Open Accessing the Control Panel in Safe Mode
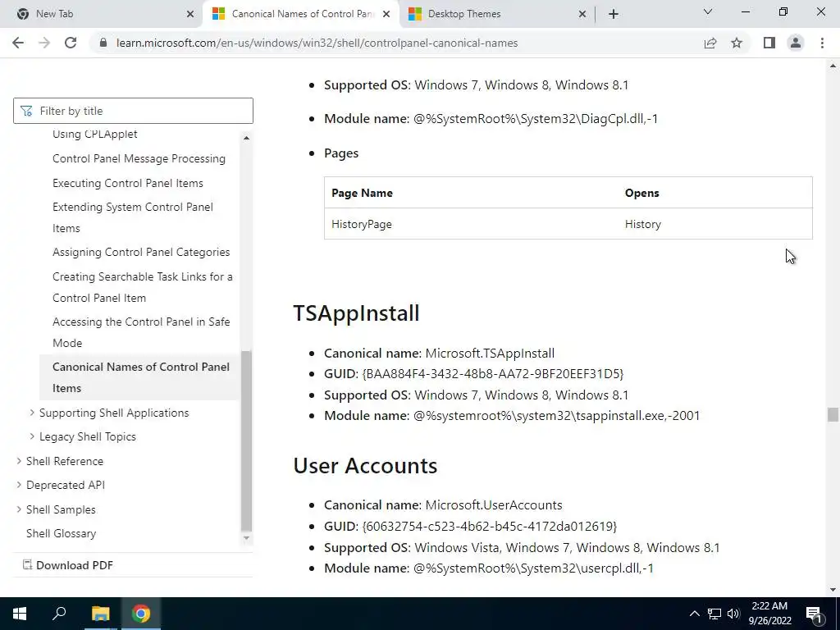Viewport: 840px width, 630px height. tap(141, 332)
